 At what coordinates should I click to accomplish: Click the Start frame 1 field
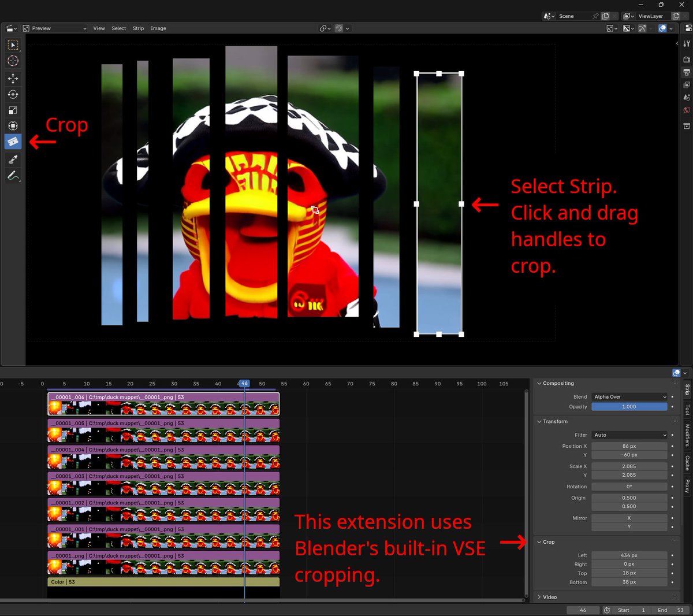click(x=631, y=610)
